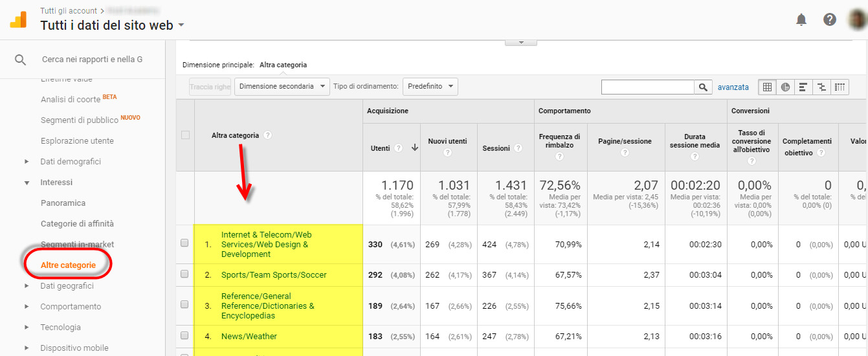Open Sports/Team Sports/Soccer category link
This screenshot has width=868, height=356.
[x=274, y=274]
